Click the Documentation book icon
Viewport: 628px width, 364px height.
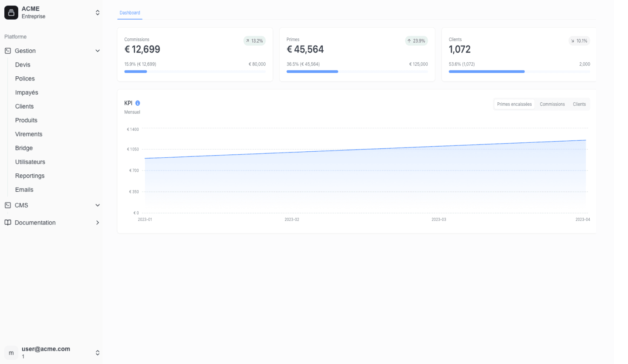pos(8,222)
